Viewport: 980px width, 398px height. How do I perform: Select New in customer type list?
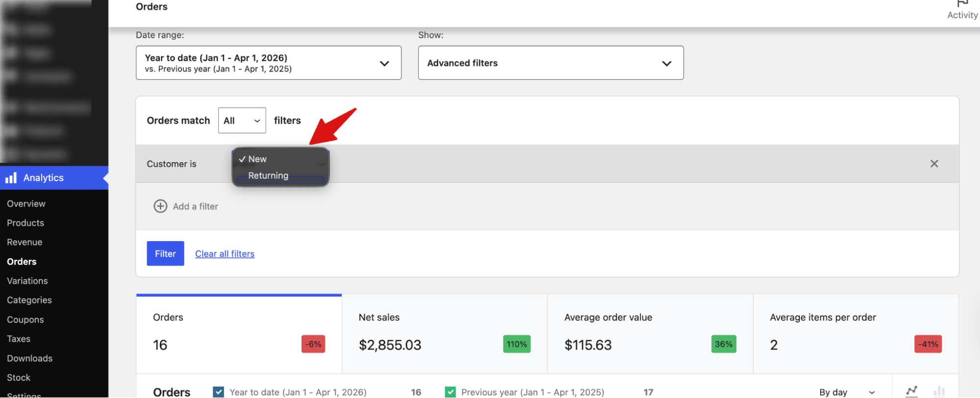[280, 159]
